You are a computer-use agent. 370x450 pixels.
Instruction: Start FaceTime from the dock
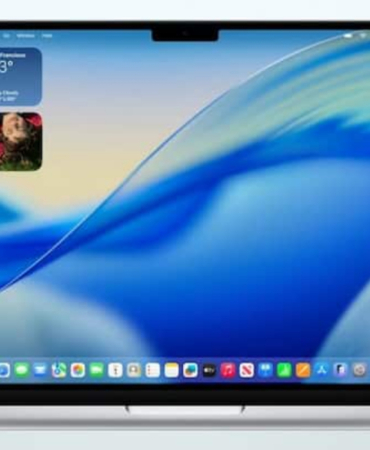pos(96,370)
